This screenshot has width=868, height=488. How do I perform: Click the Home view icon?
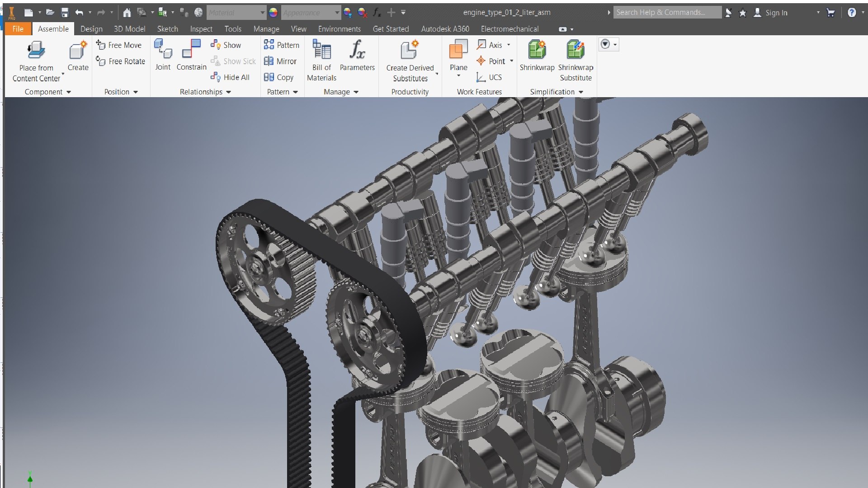(127, 13)
